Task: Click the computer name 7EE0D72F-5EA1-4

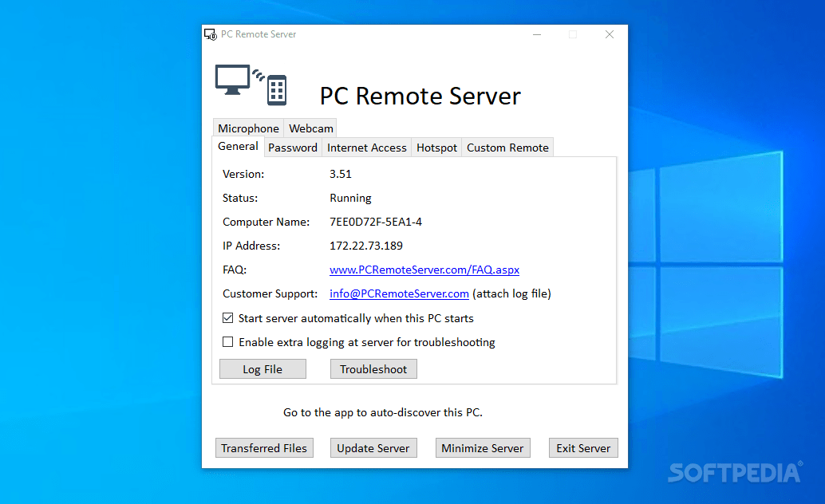Action: pos(376,222)
